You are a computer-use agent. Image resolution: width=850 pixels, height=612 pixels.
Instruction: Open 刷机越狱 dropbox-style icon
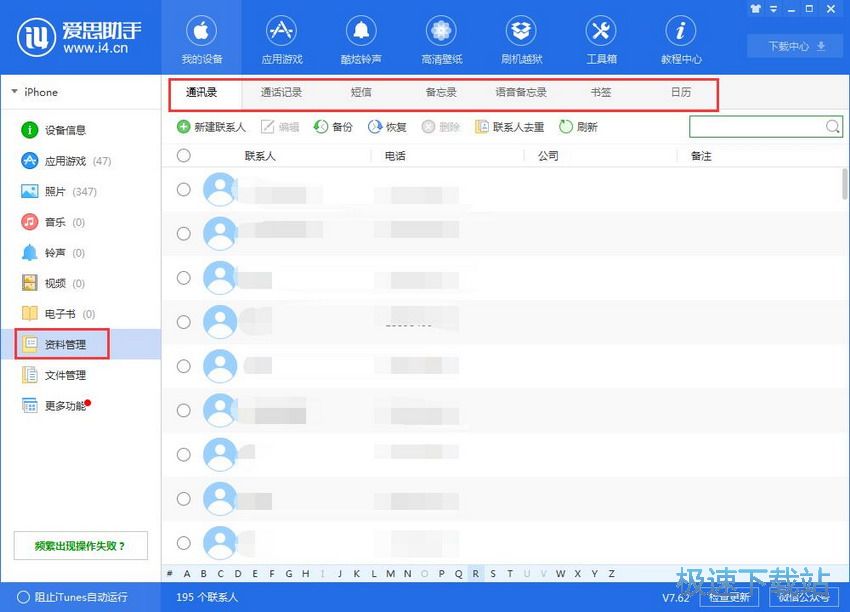(521, 31)
